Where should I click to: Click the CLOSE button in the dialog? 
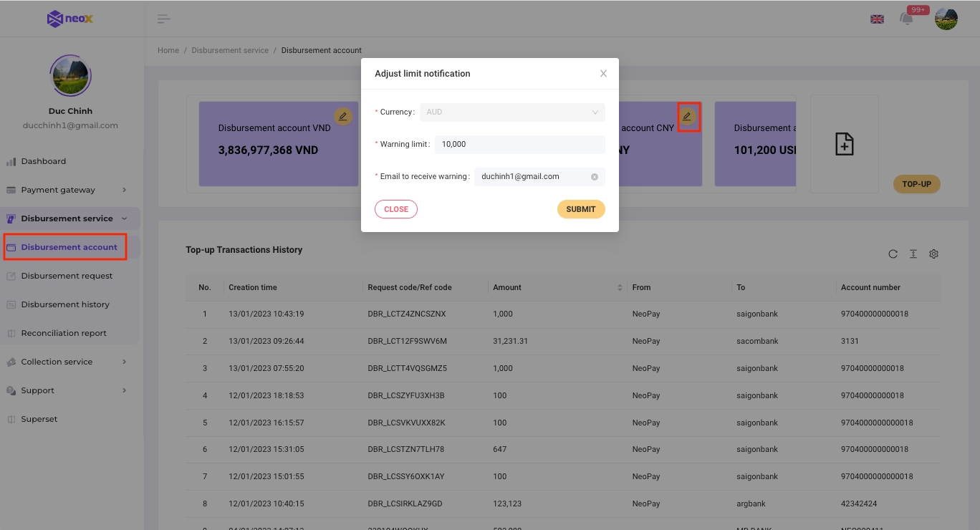tap(395, 209)
